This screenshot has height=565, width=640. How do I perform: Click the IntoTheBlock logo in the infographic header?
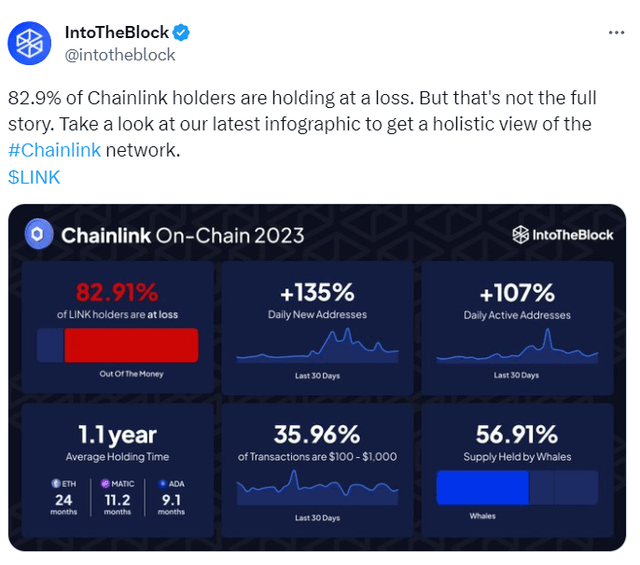(x=561, y=235)
